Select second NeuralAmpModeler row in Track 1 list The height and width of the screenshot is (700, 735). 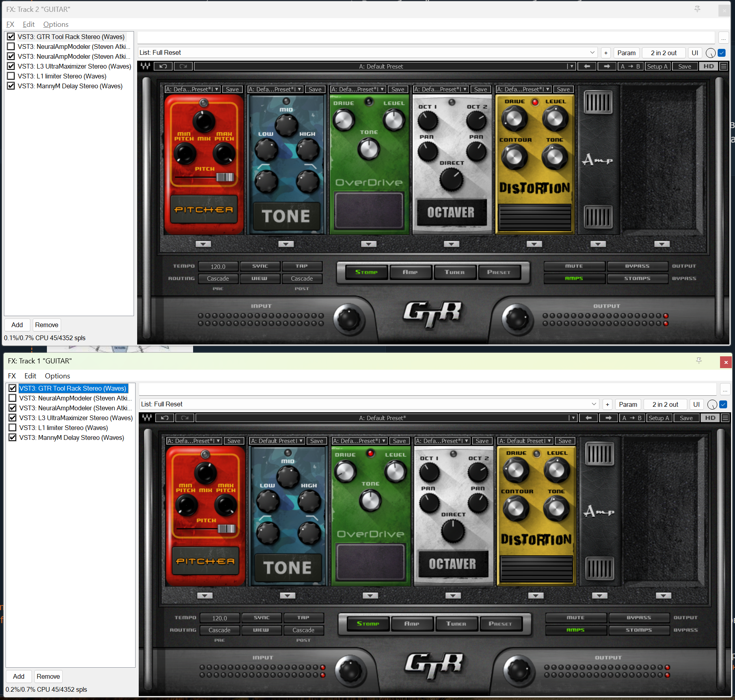(76, 408)
